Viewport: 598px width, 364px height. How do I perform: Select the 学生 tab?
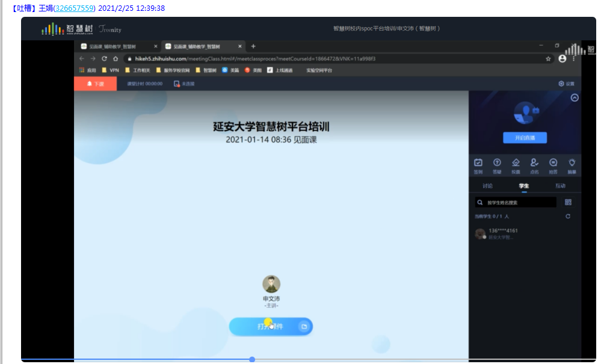click(523, 186)
